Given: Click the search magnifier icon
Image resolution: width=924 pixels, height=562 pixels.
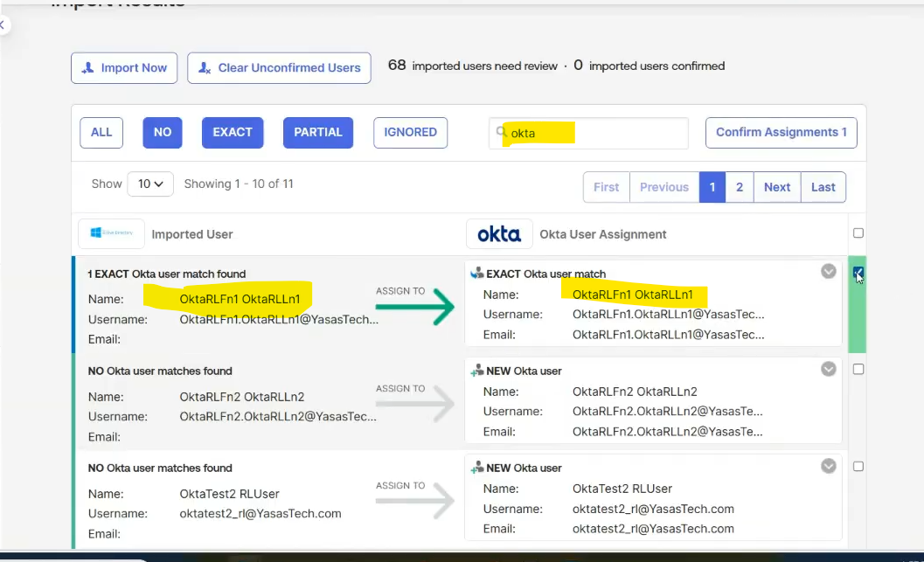Looking at the screenshot, I should pyautogui.click(x=502, y=132).
